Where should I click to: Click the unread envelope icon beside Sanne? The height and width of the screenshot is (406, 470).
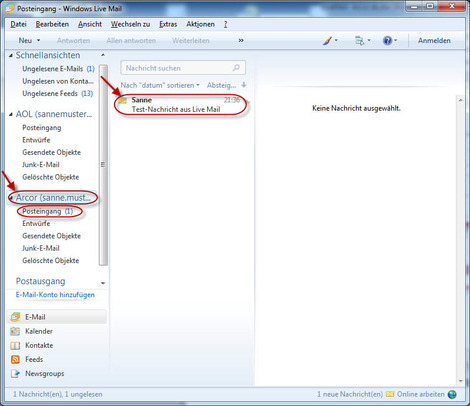(x=122, y=100)
